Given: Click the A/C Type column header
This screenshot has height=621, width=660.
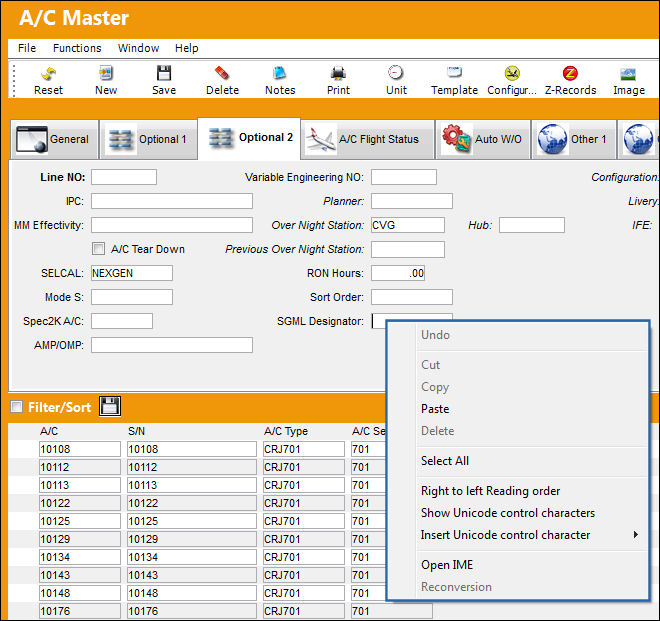Looking at the screenshot, I should click(286, 431).
